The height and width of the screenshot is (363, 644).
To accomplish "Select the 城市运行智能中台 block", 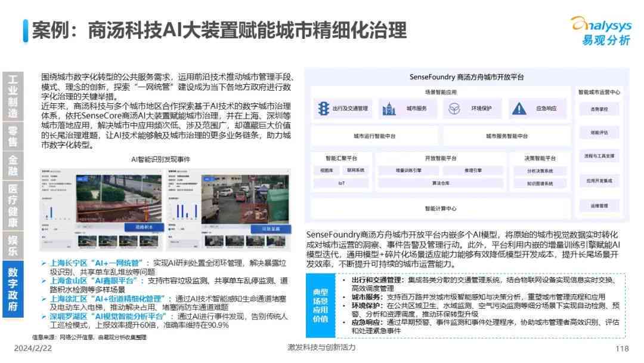I will click(374, 136).
